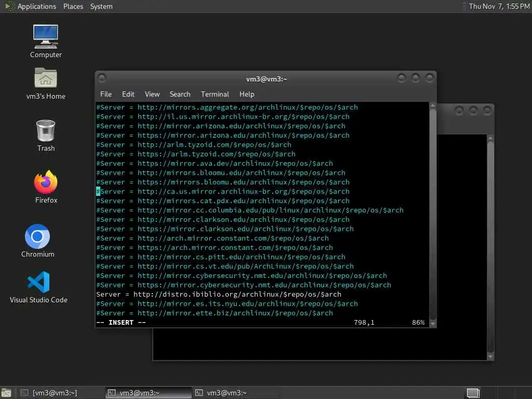
Task: Click the http mirror.cybersecurity.nmt.edu line
Action: pos(242,276)
